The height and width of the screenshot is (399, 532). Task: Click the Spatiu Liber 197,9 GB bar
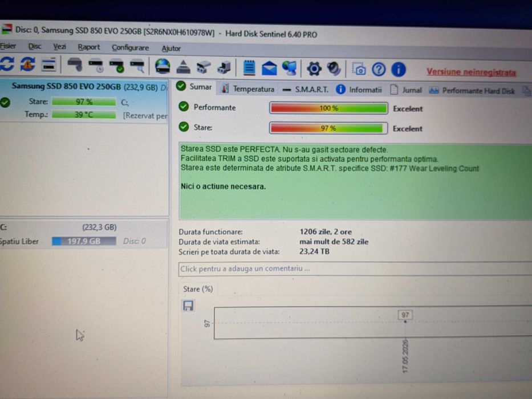[84, 241]
